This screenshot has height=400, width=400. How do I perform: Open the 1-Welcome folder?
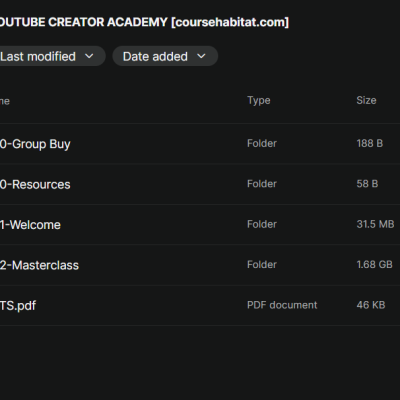click(x=30, y=225)
